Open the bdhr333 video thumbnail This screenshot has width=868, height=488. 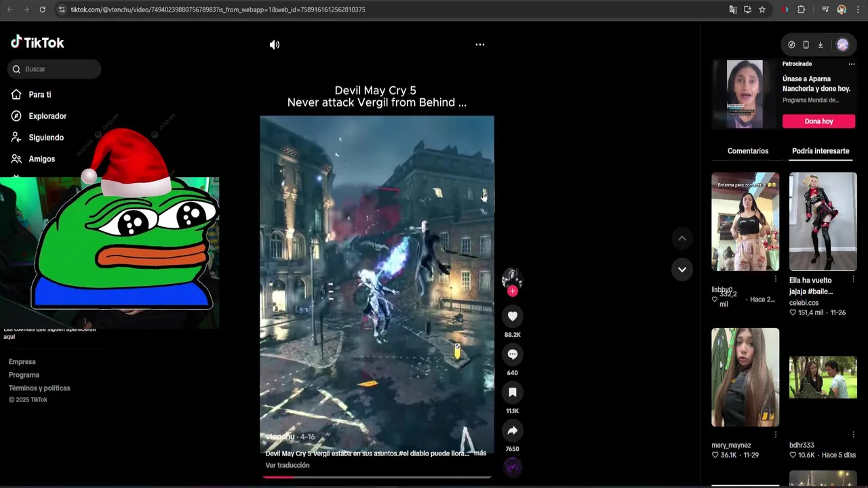823,378
